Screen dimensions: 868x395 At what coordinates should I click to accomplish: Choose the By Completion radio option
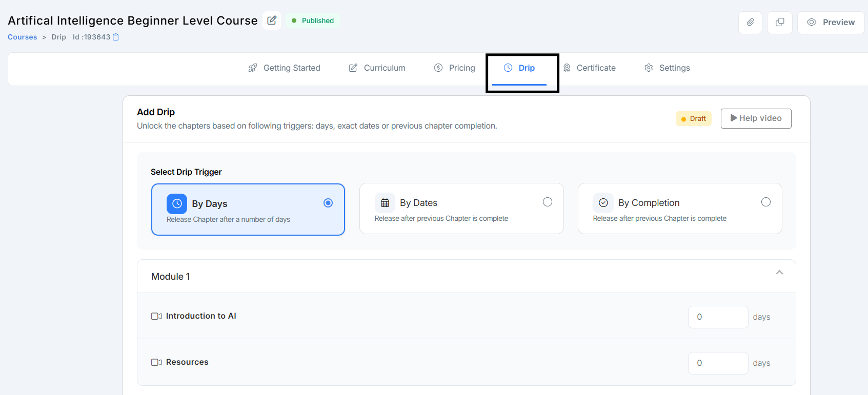766,202
